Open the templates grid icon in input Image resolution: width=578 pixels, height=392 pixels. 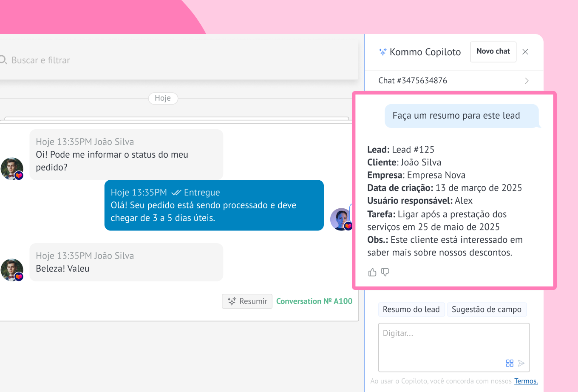pyautogui.click(x=510, y=363)
